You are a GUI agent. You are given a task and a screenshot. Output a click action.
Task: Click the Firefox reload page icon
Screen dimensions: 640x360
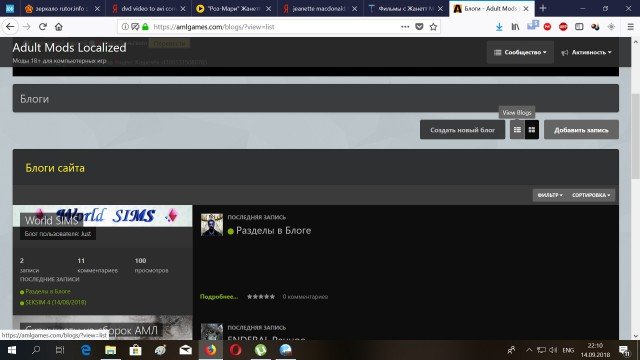43,27
